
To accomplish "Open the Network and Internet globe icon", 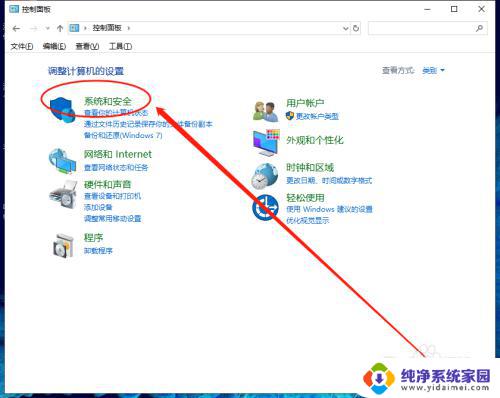I will [62, 161].
